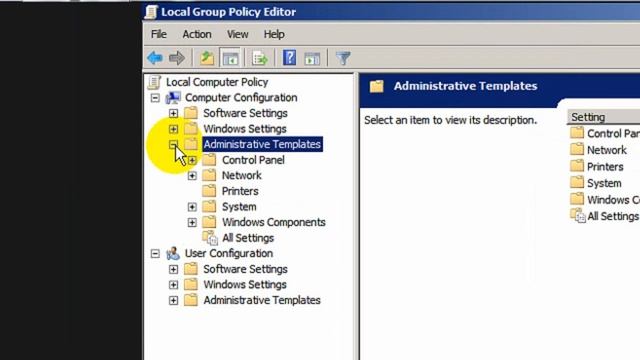
Task: Click the Back arrow toolbar icon
Action: tap(155, 58)
